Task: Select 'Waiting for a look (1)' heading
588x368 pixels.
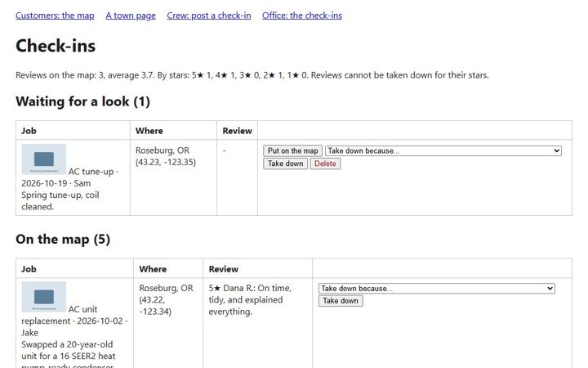Action: [x=82, y=101]
